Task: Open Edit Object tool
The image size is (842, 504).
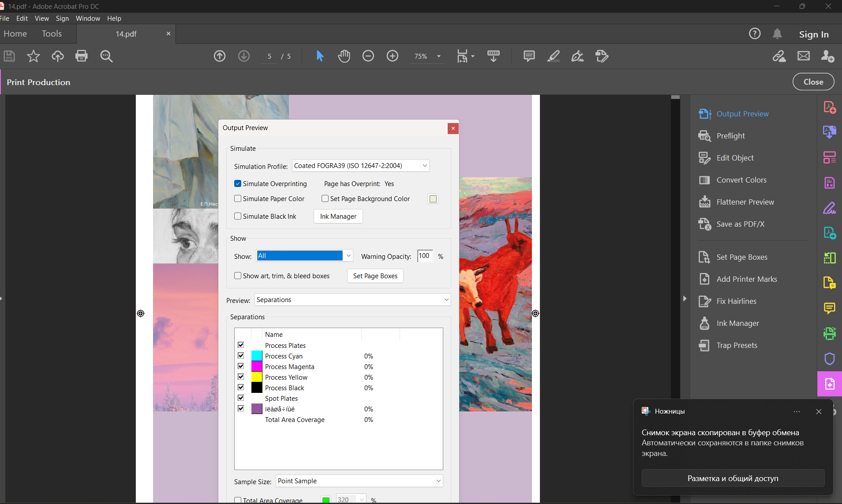Action: click(735, 158)
